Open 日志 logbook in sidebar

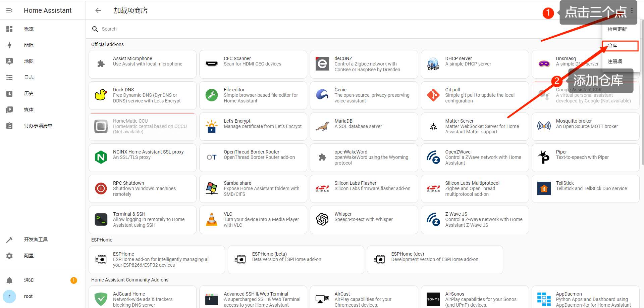coord(29,77)
